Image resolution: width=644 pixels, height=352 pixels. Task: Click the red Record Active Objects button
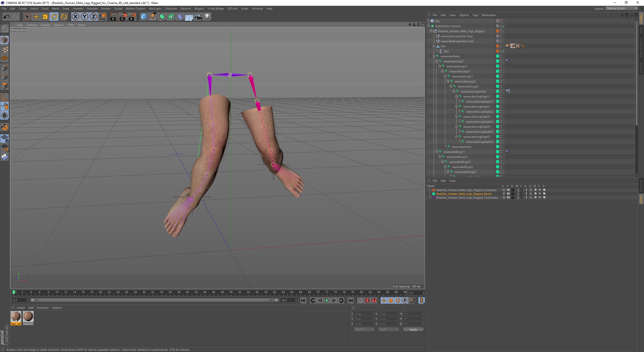[360, 300]
